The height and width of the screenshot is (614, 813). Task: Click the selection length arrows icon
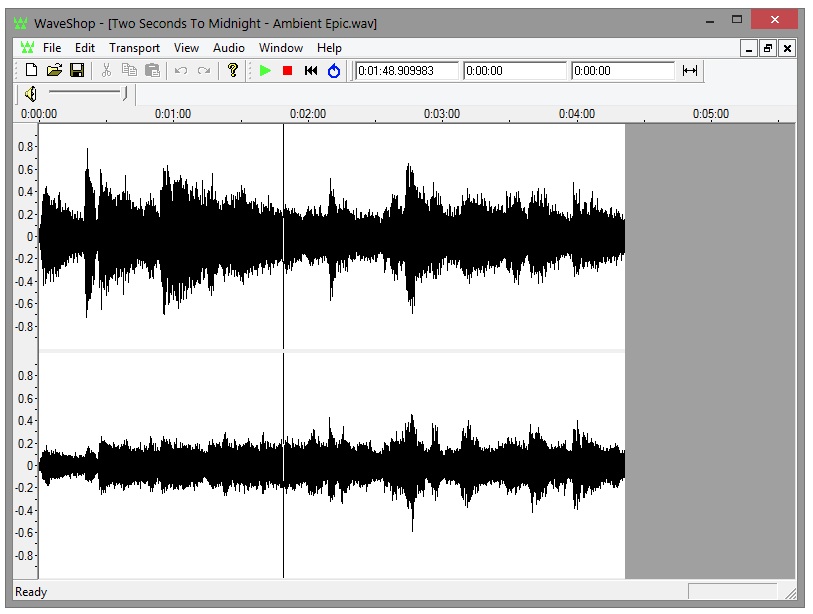coord(689,70)
